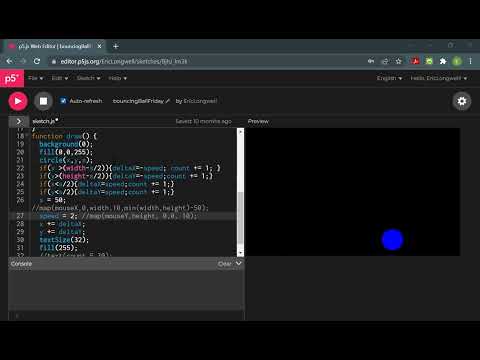The height and width of the screenshot is (360, 480).
Task: Click the editor's up scrollbar arrow
Action: 240,132
